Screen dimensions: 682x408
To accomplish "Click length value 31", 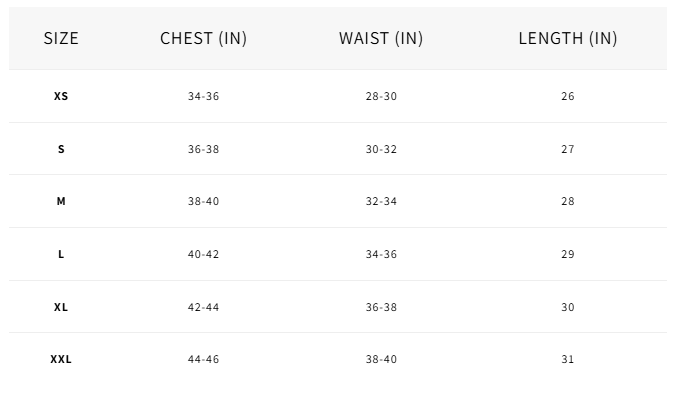I will coord(568,359).
